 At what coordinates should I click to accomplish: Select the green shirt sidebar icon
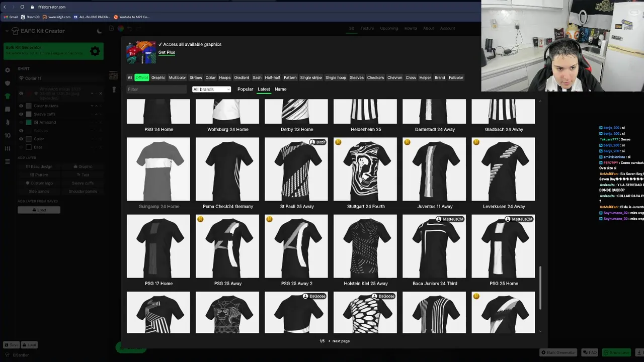[x=7, y=96]
